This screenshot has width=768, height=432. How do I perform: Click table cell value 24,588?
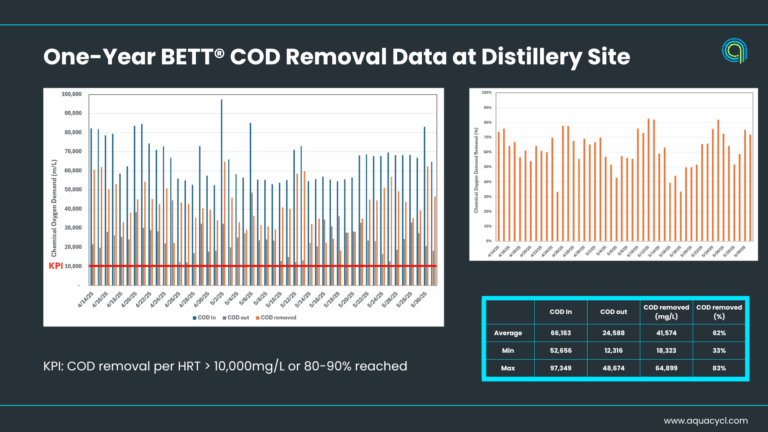click(x=613, y=333)
